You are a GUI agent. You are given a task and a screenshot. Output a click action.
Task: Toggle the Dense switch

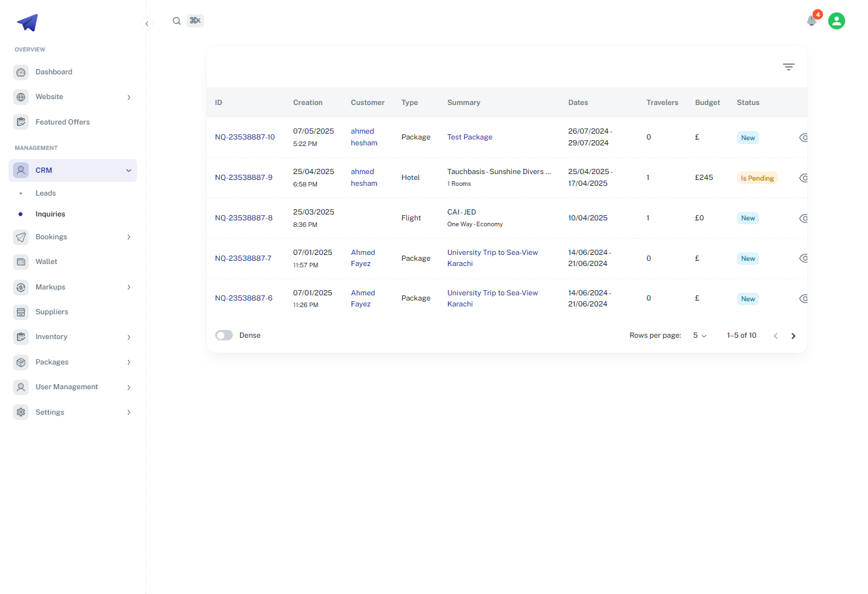pyautogui.click(x=224, y=335)
